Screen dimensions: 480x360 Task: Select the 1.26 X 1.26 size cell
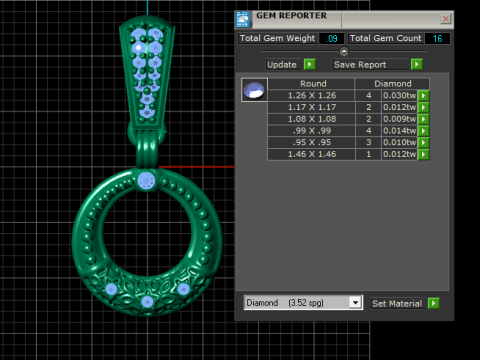[312, 96]
